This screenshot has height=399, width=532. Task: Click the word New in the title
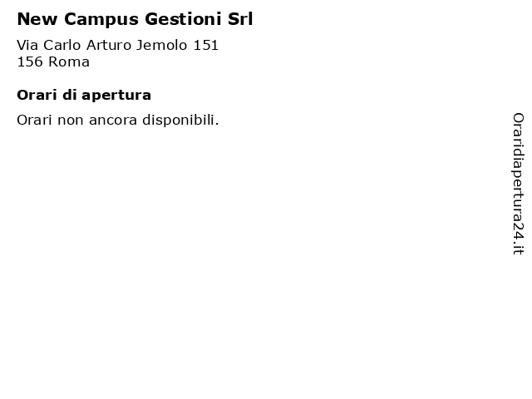[37, 19]
